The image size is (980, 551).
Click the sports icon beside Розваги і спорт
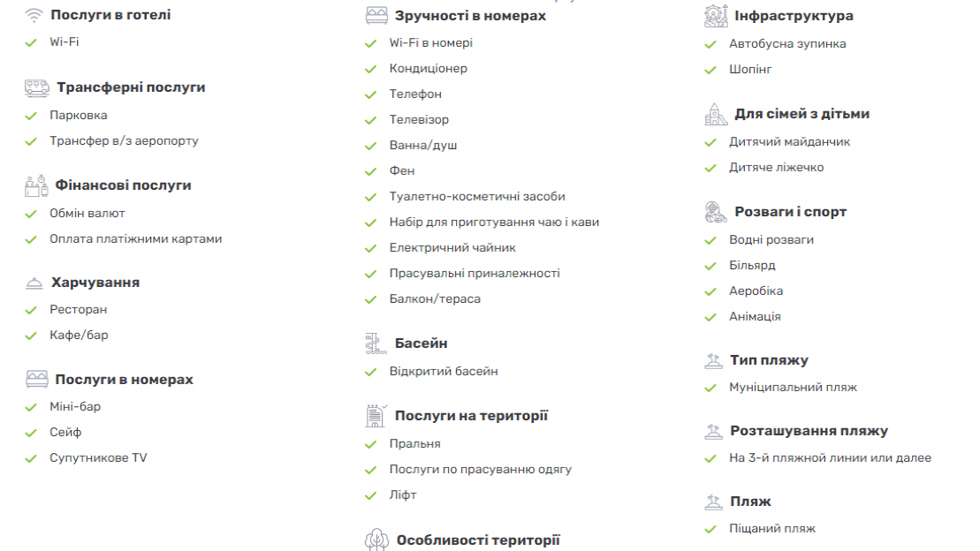(x=716, y=213)
